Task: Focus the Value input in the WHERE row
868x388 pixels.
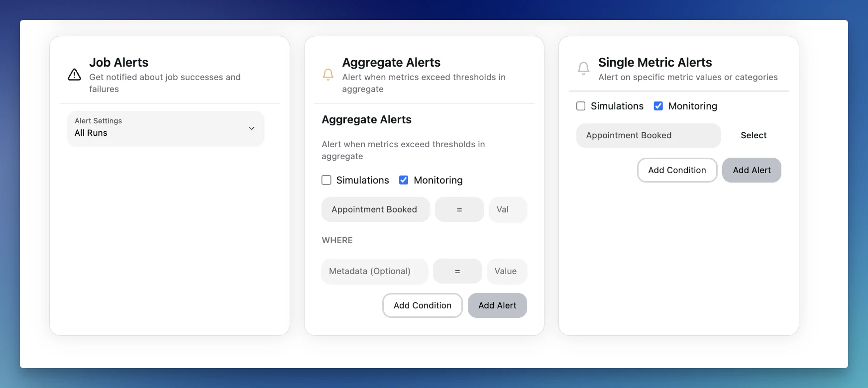Action: [507, 271]
